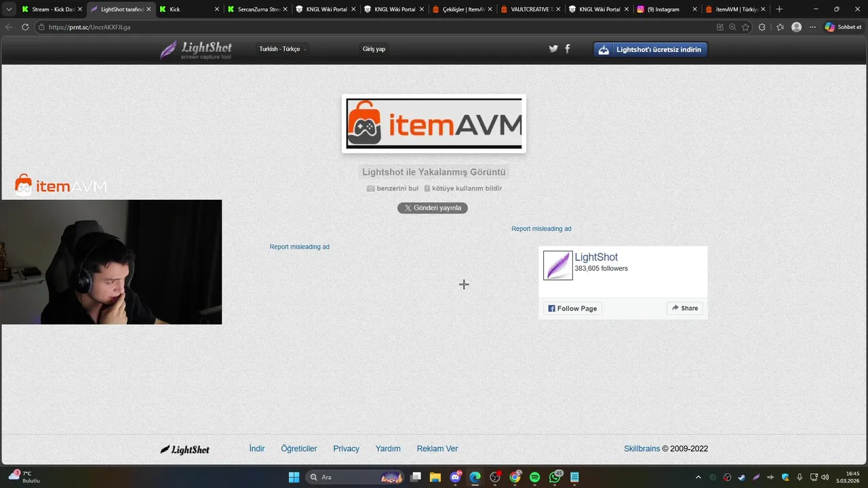The image size is (868, 488).
Task: Open Turkish - Türkçe language dropdown
Action: tap(282, 49)
